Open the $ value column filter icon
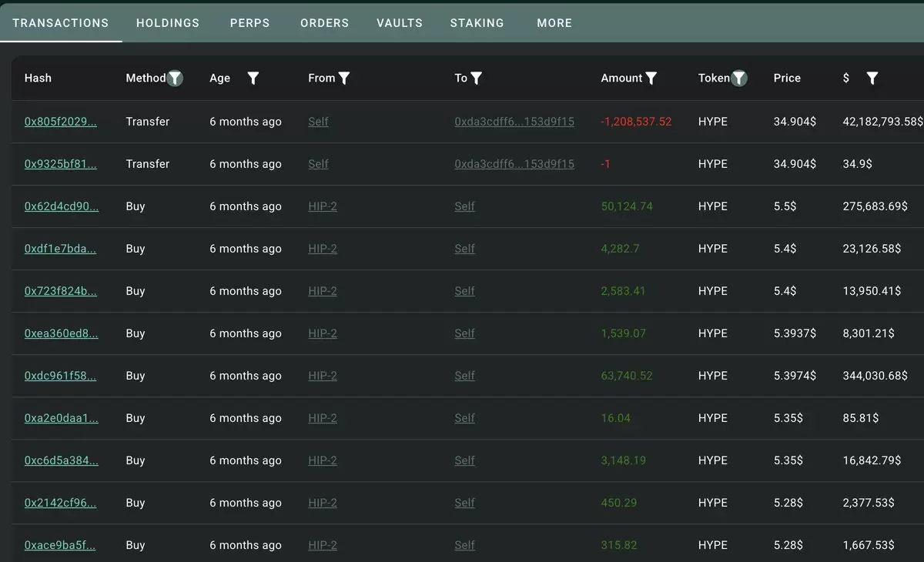This screenshot has width=924, height=562. [872, 78]
